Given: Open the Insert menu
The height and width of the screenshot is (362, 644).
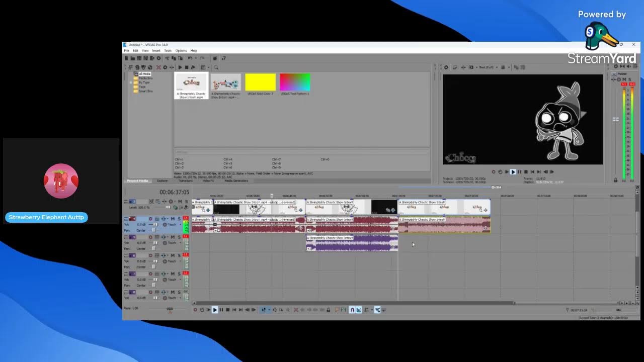Looking at the screenshot, I should pos(156,51).
